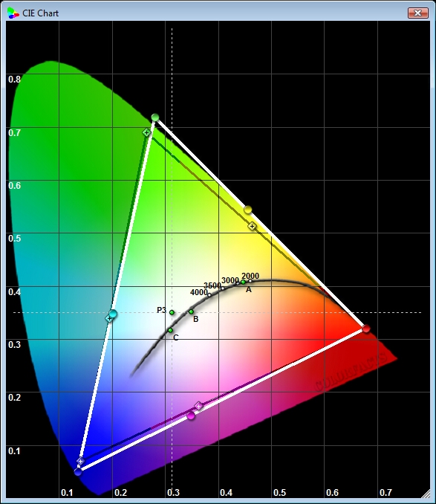
Task: Click the 0.5 y-axis label
Action: pos(14,239)
